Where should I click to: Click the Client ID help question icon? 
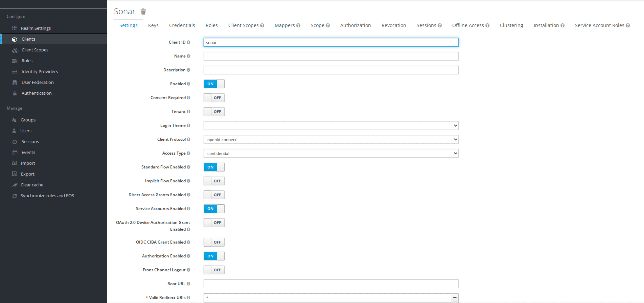click(x=188, y=42)
